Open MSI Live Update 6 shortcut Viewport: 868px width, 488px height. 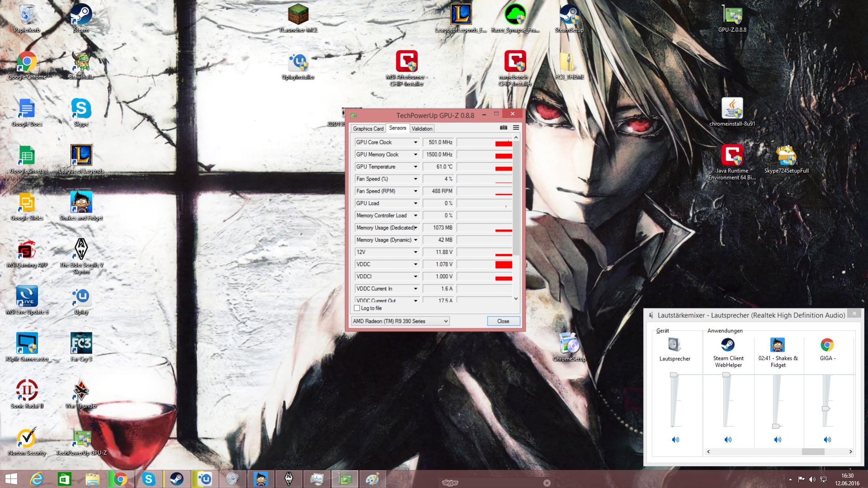click(27, 300)
